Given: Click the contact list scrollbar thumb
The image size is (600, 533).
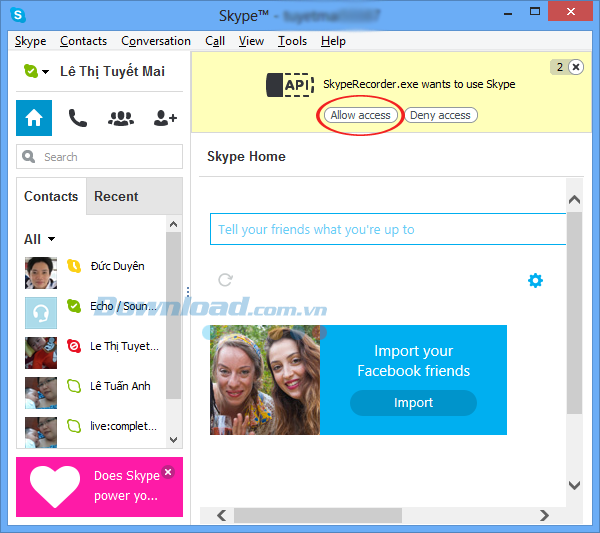Looking at the screenshot, I should click(173, 316).
